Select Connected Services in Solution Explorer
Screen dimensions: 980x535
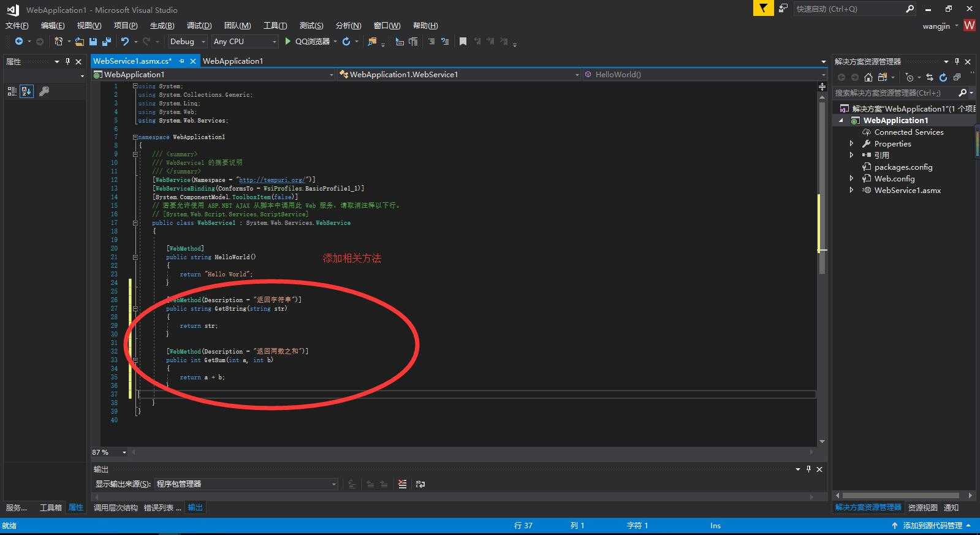pyautogui.click(x=909, y=132)
